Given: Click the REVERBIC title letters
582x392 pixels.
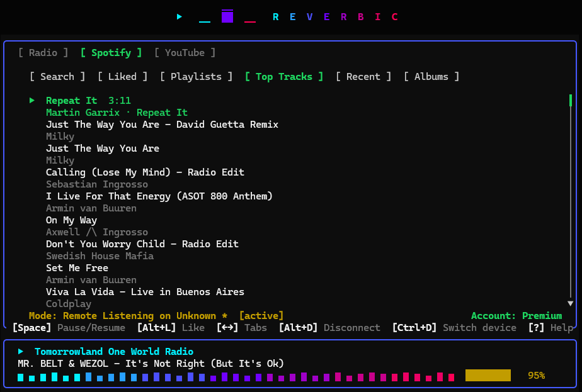Looking at the screenshot, I should (x=335, y=17).
